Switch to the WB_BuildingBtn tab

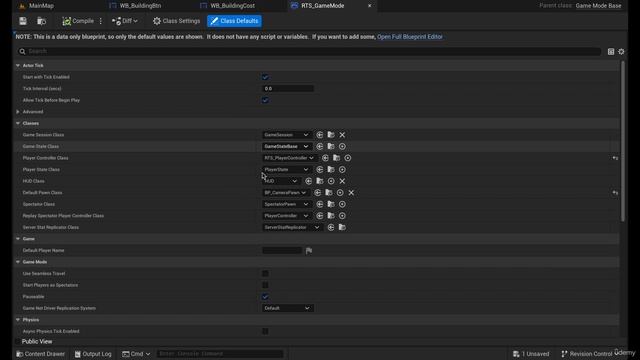point(140,6)
